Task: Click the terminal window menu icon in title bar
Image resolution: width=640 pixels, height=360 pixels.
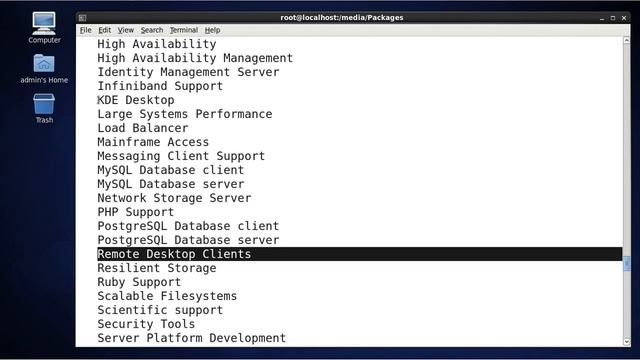Action: (x=82, y=18)
